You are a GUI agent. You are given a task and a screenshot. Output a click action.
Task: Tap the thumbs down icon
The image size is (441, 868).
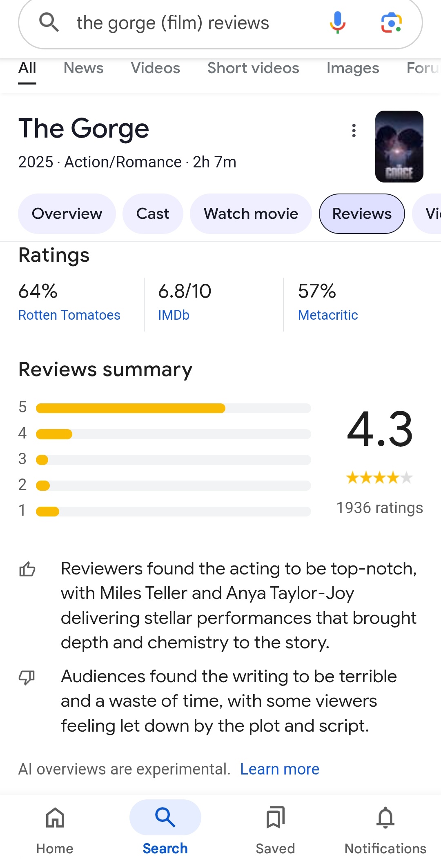click(27, 677)
